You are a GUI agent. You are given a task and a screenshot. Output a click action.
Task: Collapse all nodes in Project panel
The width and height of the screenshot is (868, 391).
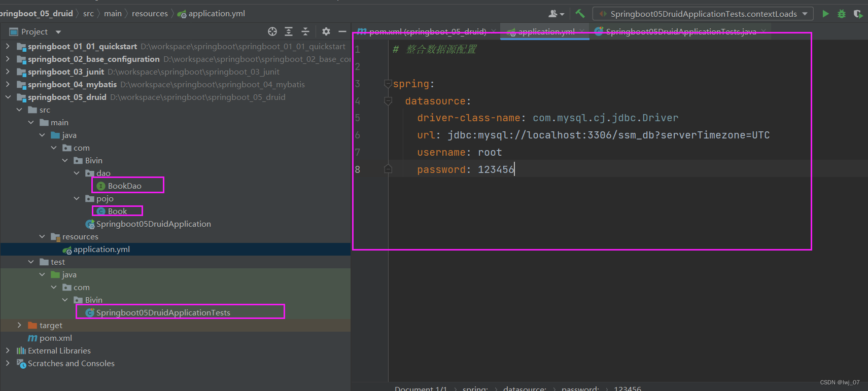[x=305, y=31]
